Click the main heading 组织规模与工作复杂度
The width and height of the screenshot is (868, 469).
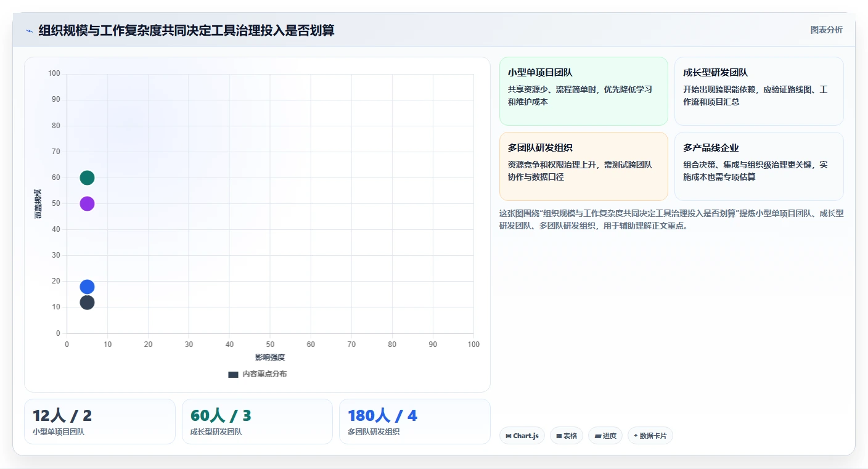(186, 31)
